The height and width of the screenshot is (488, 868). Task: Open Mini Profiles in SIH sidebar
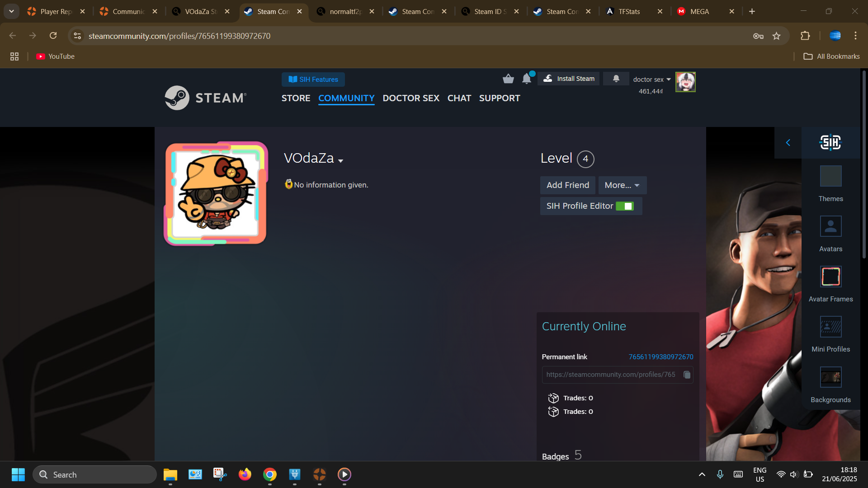[830, 334]
